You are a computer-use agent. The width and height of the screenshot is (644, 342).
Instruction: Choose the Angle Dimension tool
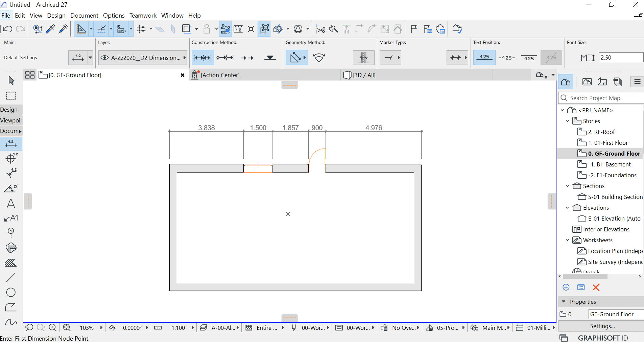point(11,188)
